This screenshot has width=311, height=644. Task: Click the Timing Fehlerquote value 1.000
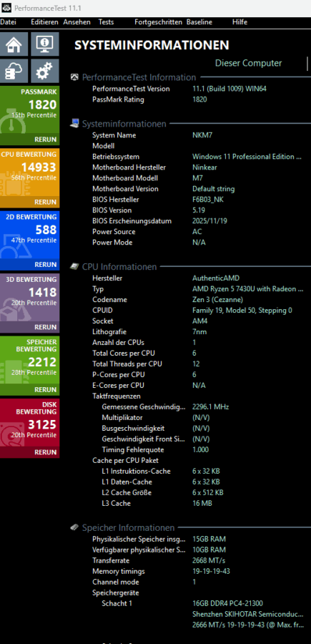pos(201,450)
